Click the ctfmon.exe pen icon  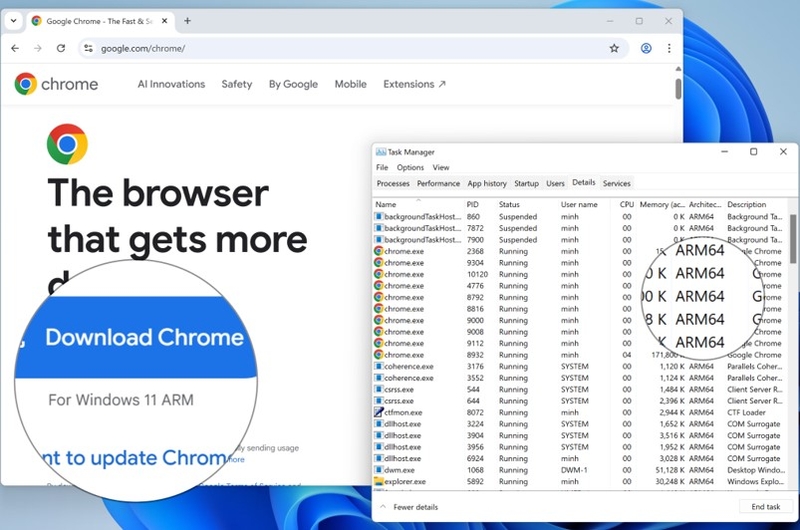379,412
